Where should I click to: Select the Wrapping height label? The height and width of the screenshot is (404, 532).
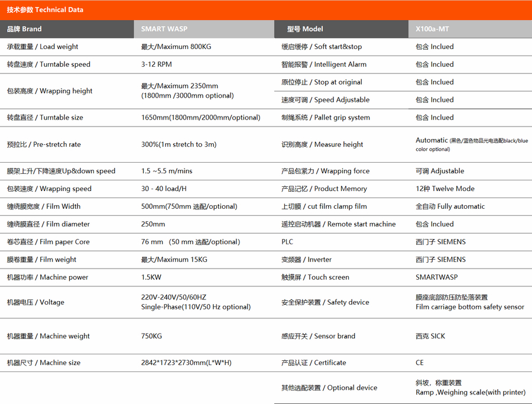click(x=50, y=91)
